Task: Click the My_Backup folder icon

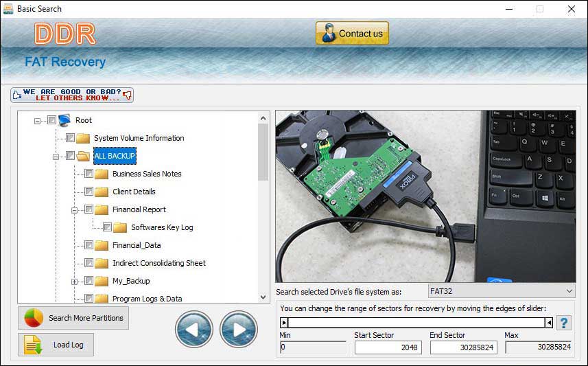Action: (x=102, y=281)
